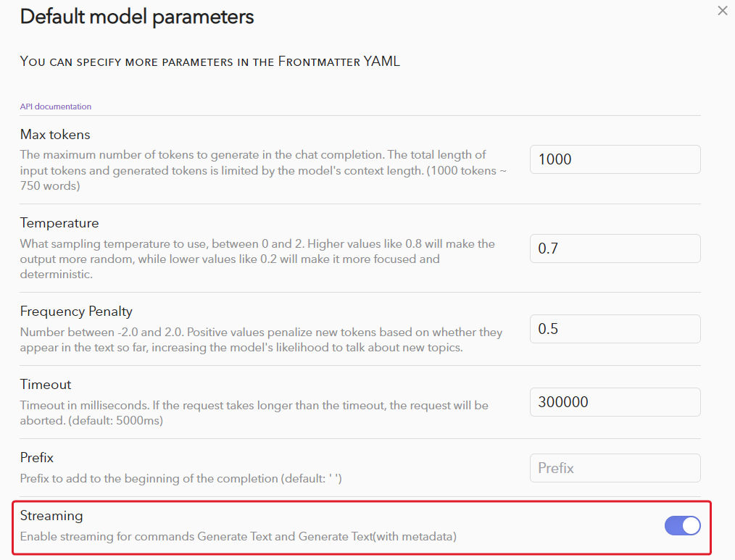This screenshot has height=560, width=735.
Task: Click the Prefix section label
Action: tap(36, 457)
